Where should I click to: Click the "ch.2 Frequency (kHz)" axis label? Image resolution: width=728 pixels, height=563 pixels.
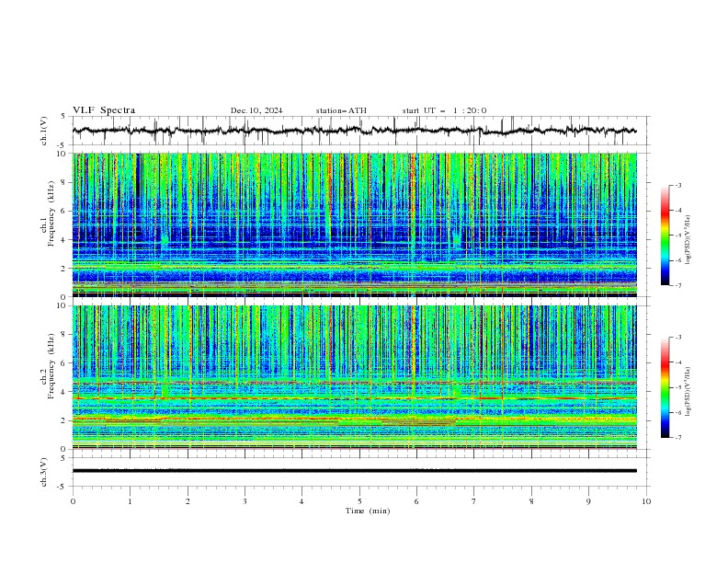(48, 365)
